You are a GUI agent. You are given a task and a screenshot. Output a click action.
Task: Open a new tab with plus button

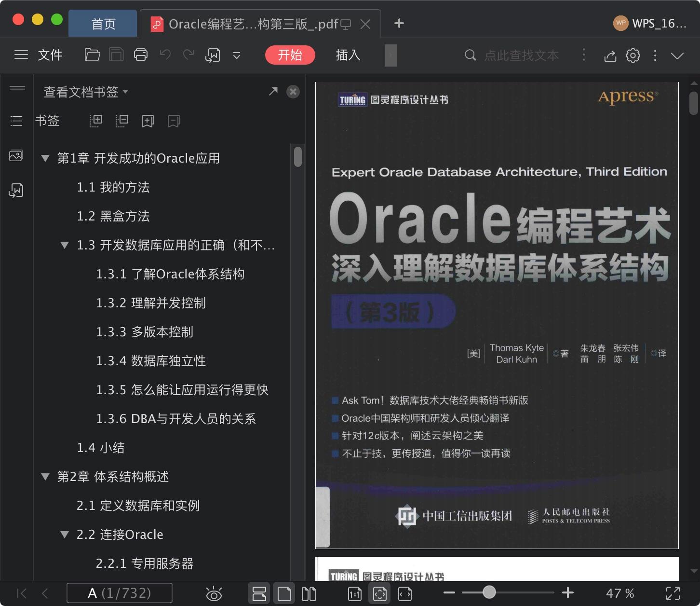[399, 23]
